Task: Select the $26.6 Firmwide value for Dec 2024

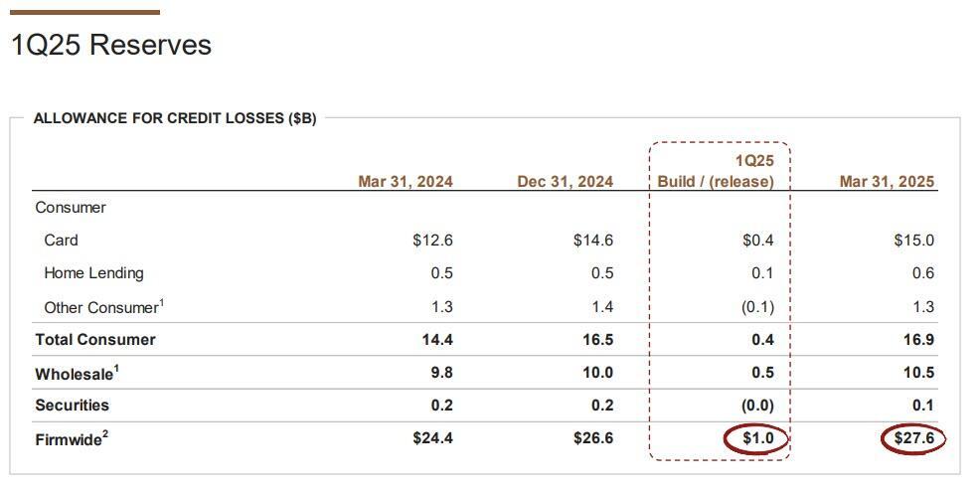Action: coord(592,438)
